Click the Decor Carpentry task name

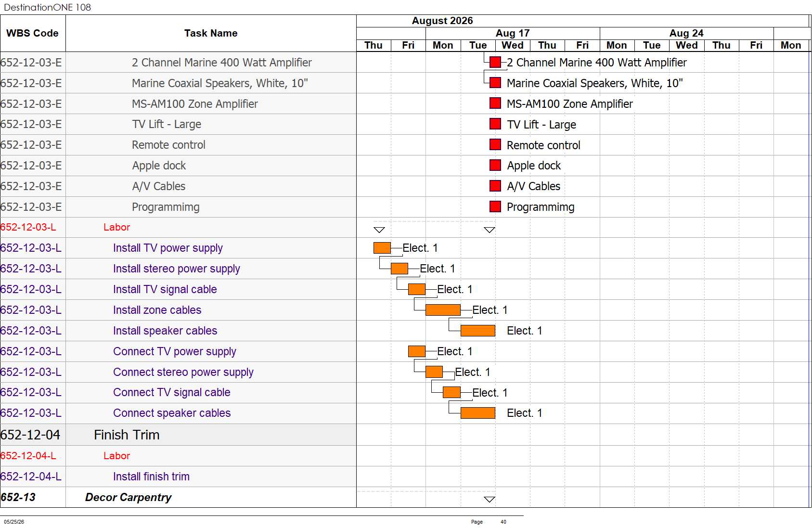click(128, 497)
